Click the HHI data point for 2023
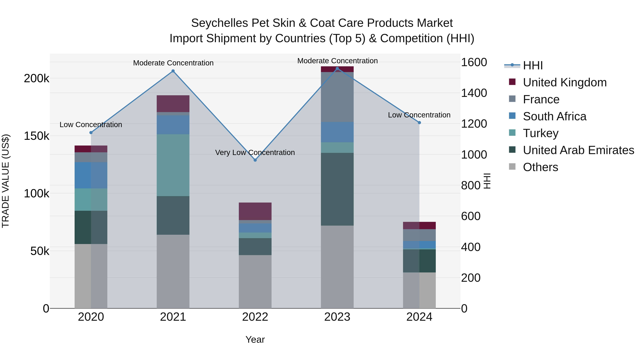 tap(337, 68)
